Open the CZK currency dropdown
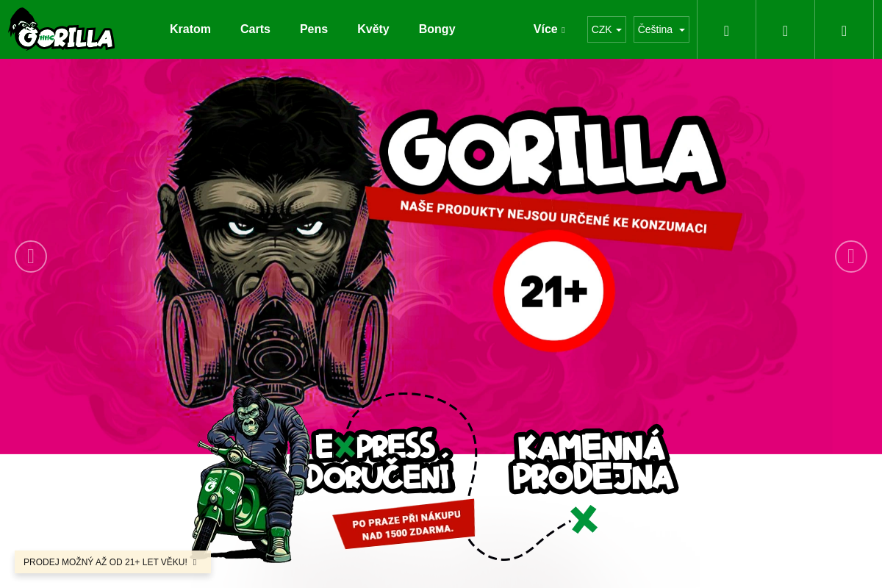882x588 pixels. tap(606, 29)
